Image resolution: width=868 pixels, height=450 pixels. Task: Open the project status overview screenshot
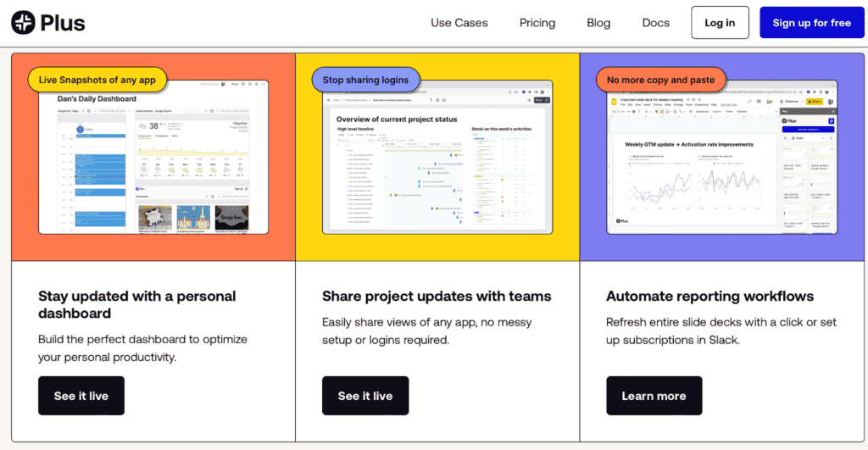click(x=437, y=157)
